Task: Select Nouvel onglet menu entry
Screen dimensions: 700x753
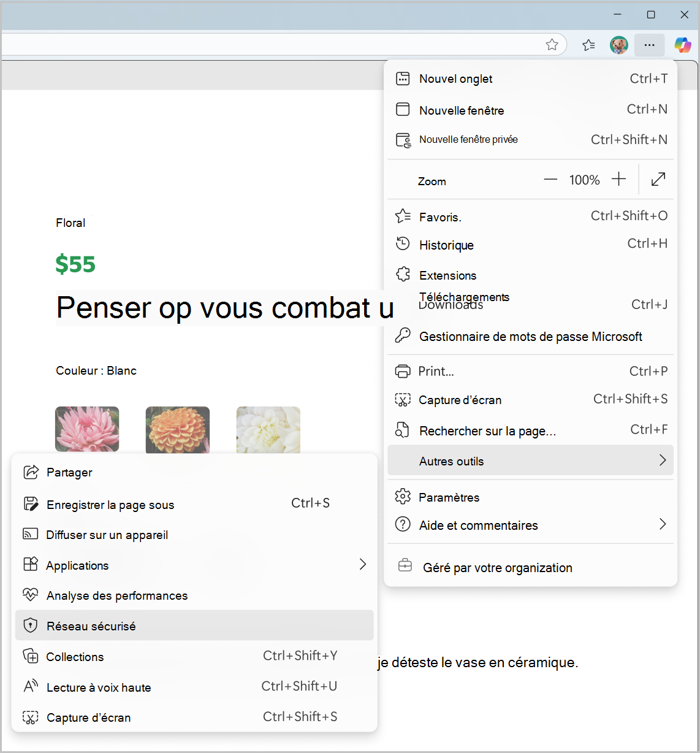Action: point(531,78)
